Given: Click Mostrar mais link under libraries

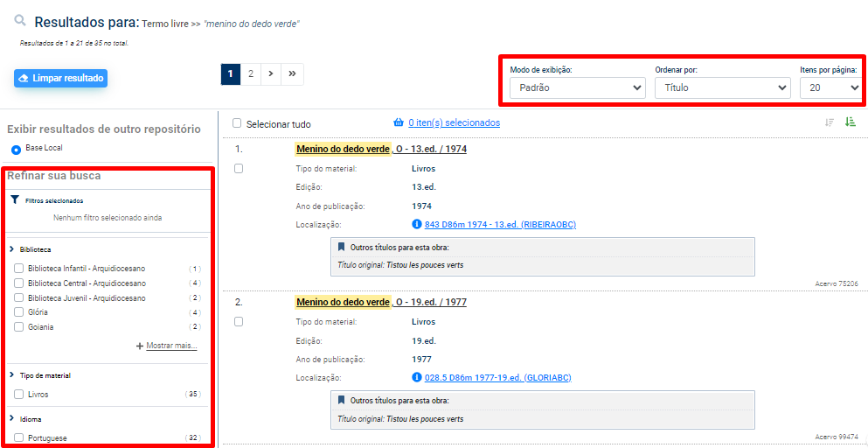Looking at the screenshot, I should (170, 346).
